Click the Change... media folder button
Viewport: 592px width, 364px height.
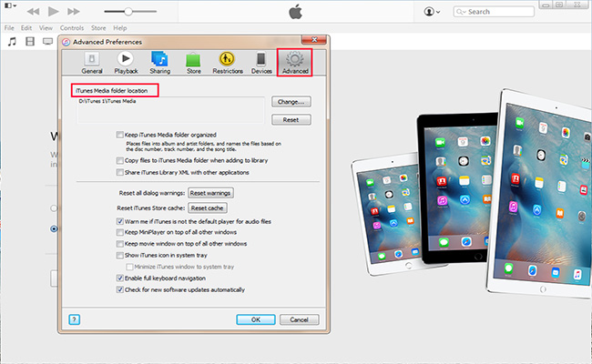click(291, 102)
